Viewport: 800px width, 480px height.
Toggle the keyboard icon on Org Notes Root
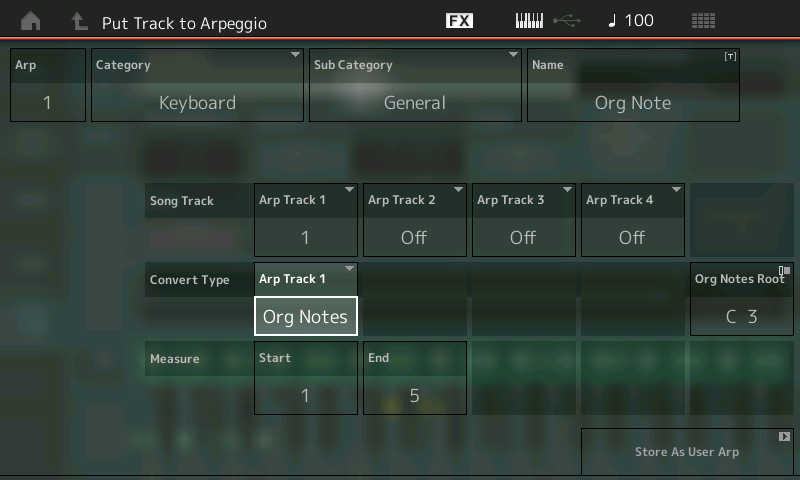784,270
